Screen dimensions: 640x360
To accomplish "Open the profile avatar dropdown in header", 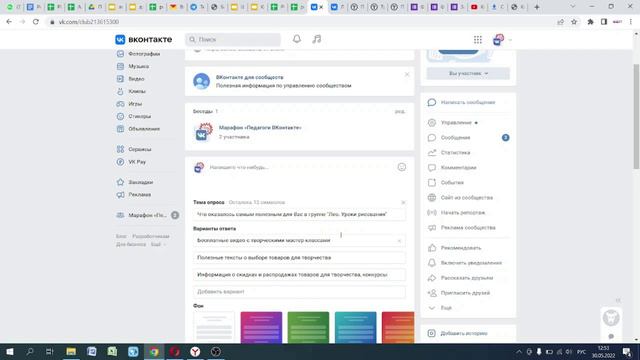I will 502,40.
